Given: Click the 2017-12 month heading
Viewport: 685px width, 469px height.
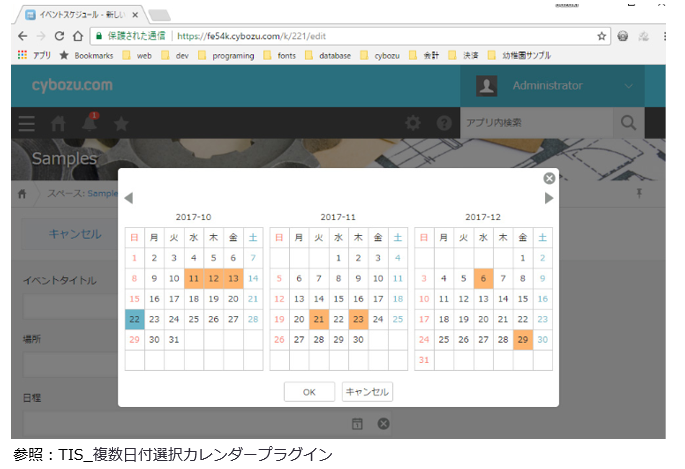Looking at the screenshot, I should pos(483,217).
